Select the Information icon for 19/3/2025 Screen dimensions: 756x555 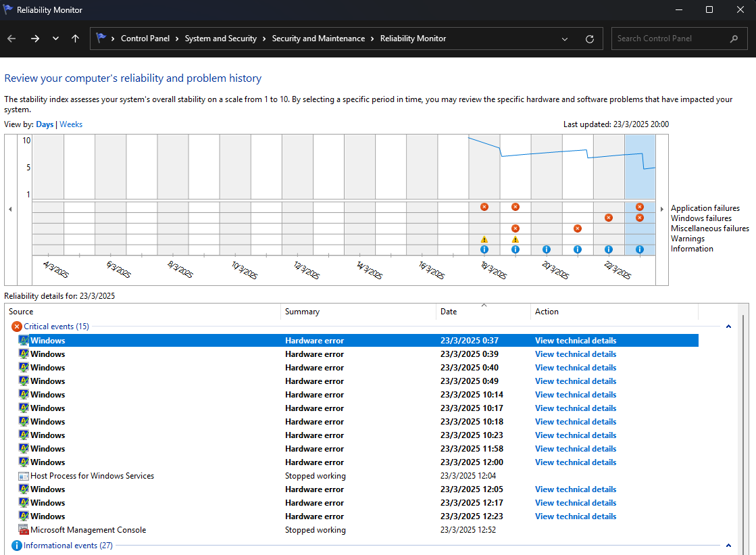pyautogui.click(x=515, y=249)
